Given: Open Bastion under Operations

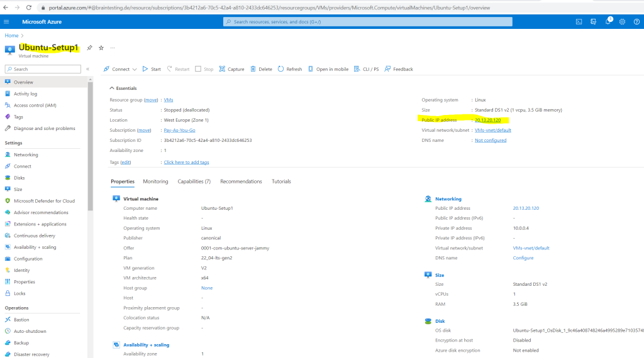Looking at the screenshot, I should [x=21, y=320].
